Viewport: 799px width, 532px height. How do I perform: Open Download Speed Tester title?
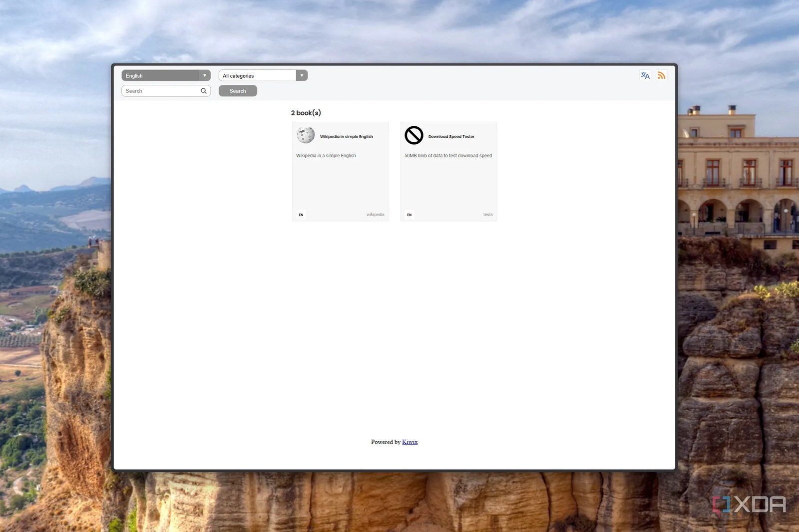coord(451,137)
